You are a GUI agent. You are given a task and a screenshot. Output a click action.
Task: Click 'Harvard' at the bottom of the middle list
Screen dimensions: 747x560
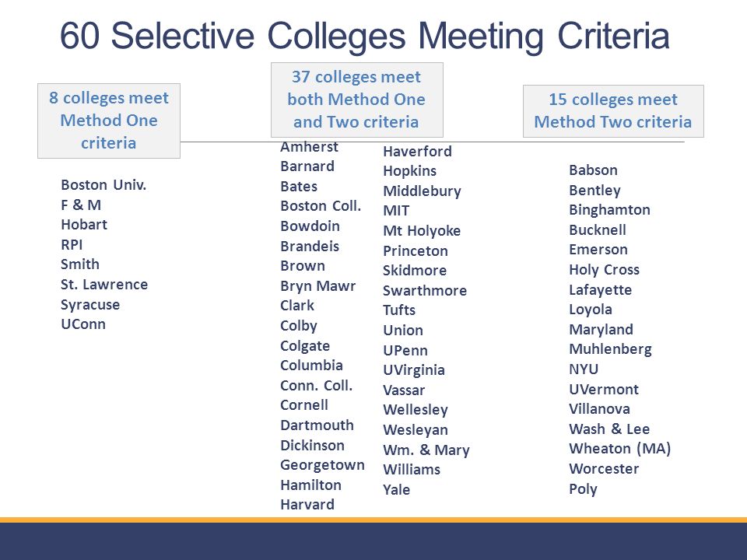pyautogui.click(x=307, y=504)
